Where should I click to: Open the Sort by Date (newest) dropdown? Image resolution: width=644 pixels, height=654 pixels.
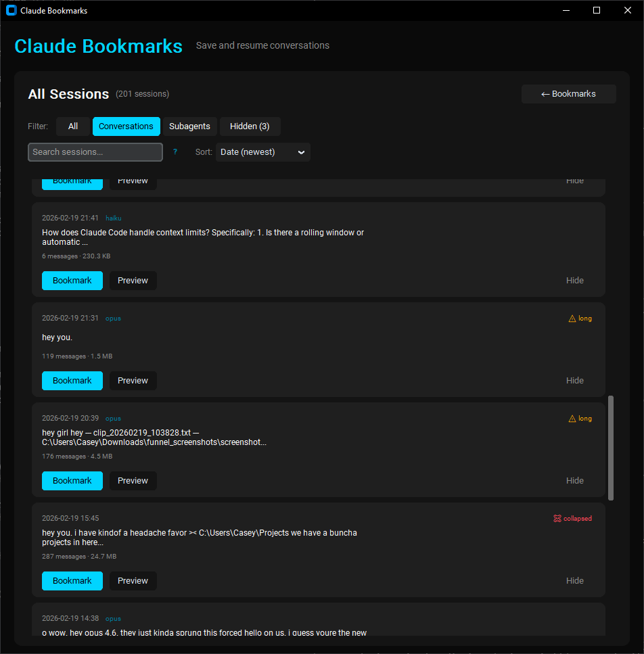click(x=262, y=152)
